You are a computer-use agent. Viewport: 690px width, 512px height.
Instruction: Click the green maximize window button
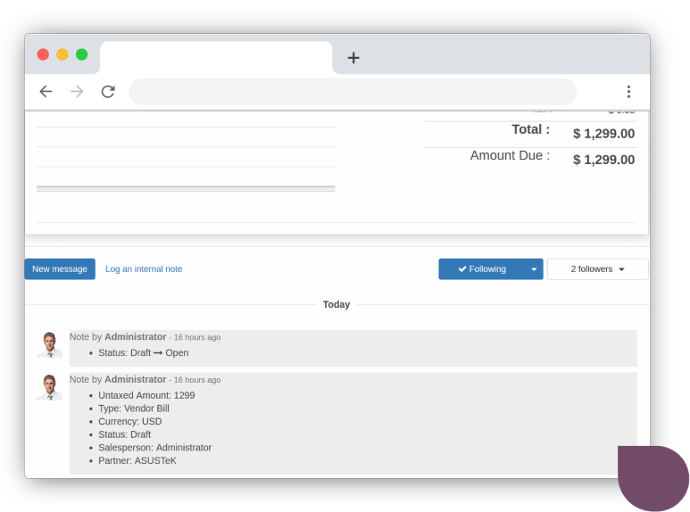click(x=82, y=55)
